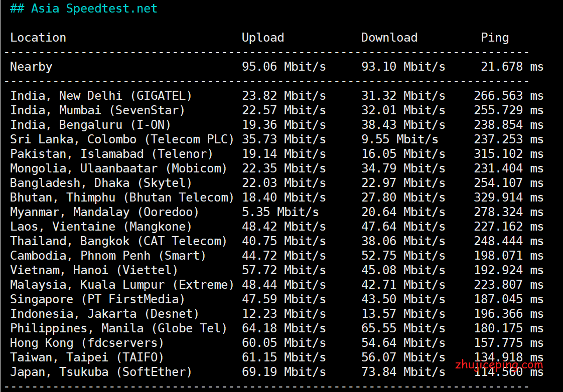Click Taipei upload 61.15 Mbit/s

[284, 357]
